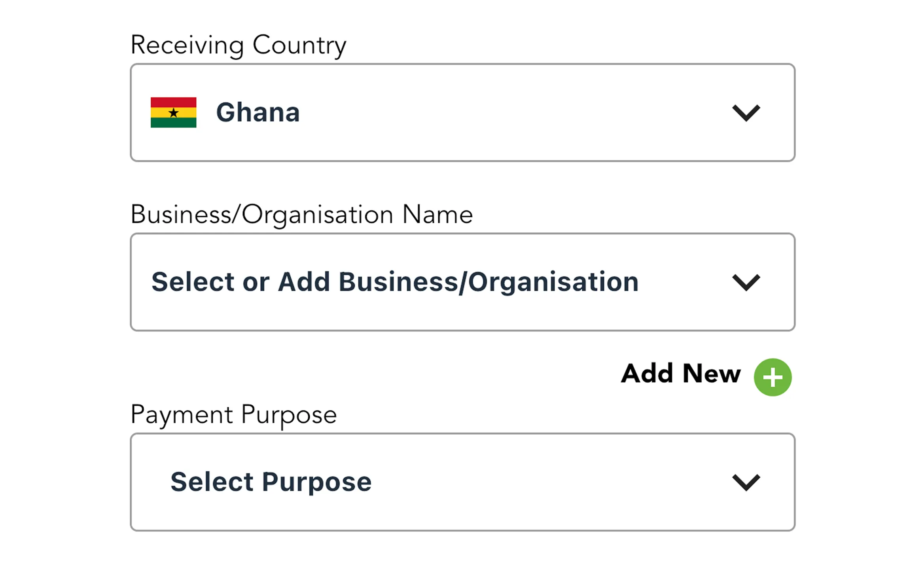The width and height of the screenshot is (924, 566).
Task: Click "Select or Add Business/Organisation" placeholder text
Action: (x=395, y=282)
